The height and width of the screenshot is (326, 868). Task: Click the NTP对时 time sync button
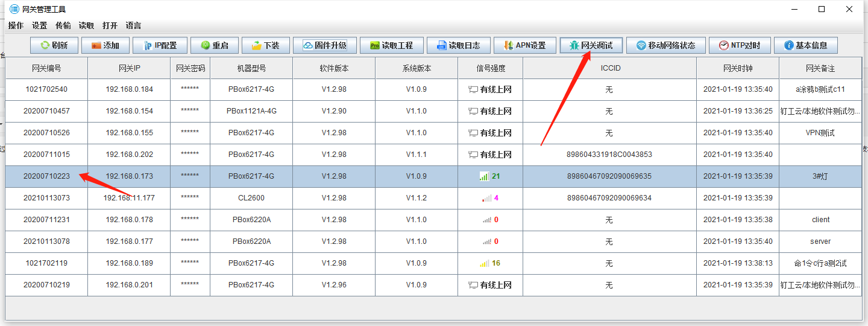[x=739, y=45]
